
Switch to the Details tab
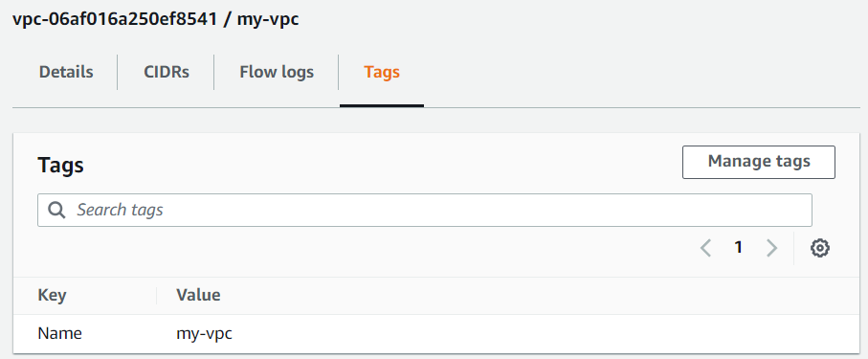coord(66,72)
